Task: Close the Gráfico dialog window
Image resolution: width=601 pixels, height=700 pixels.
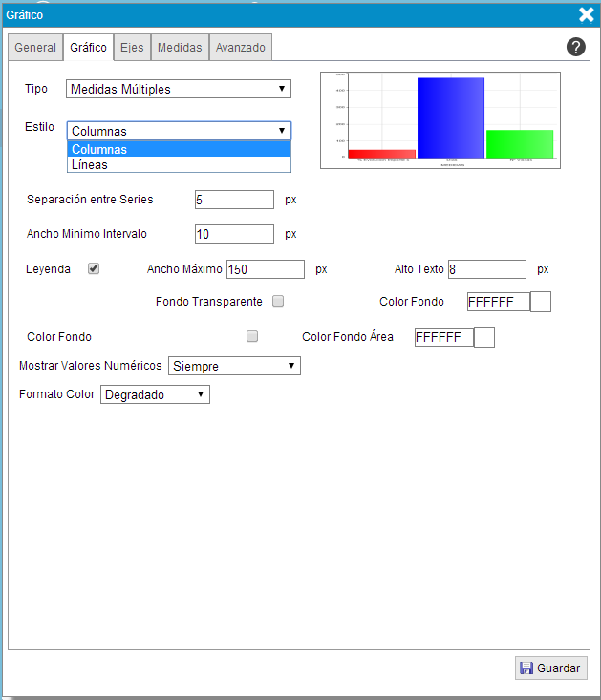Action: click(587, 14)
